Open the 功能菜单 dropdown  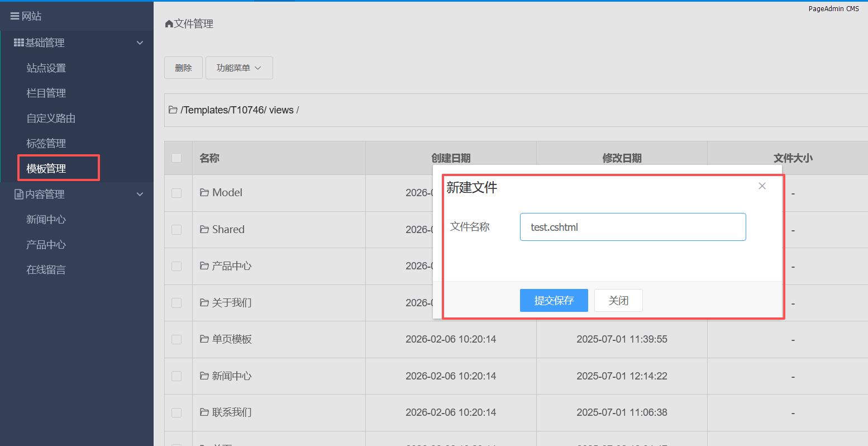239,68
